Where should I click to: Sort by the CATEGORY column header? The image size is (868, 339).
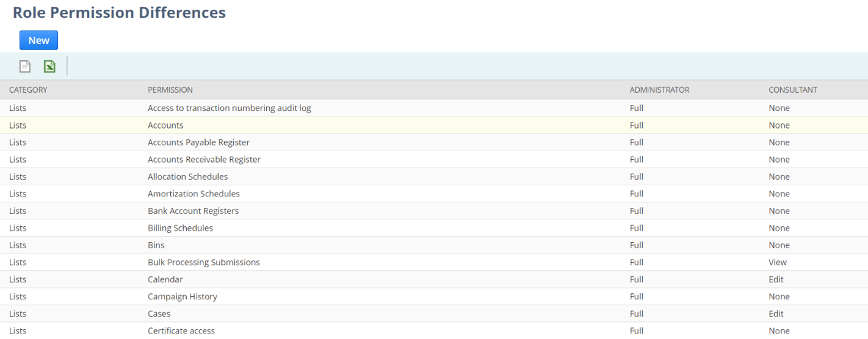pyautogui.click(x=28, y=90)
